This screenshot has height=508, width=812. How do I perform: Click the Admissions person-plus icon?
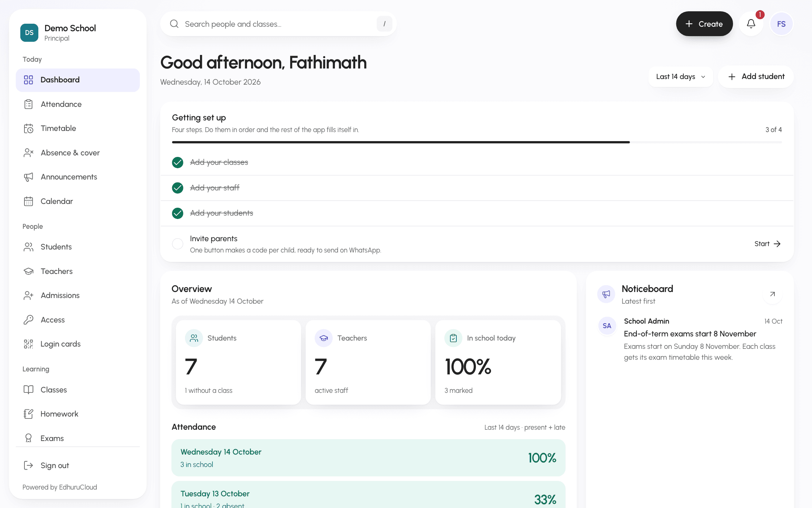29,295
